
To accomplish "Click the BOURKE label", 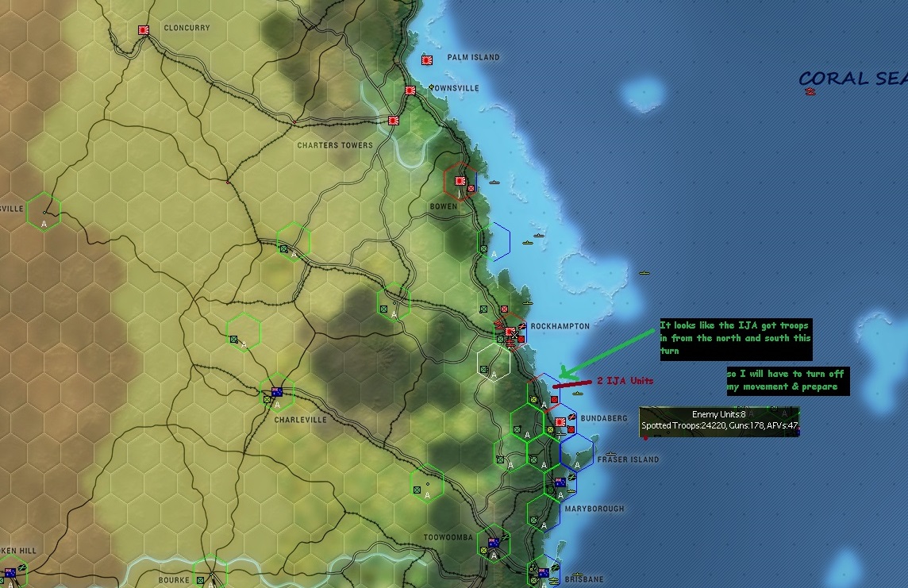I will coord(174,580).
